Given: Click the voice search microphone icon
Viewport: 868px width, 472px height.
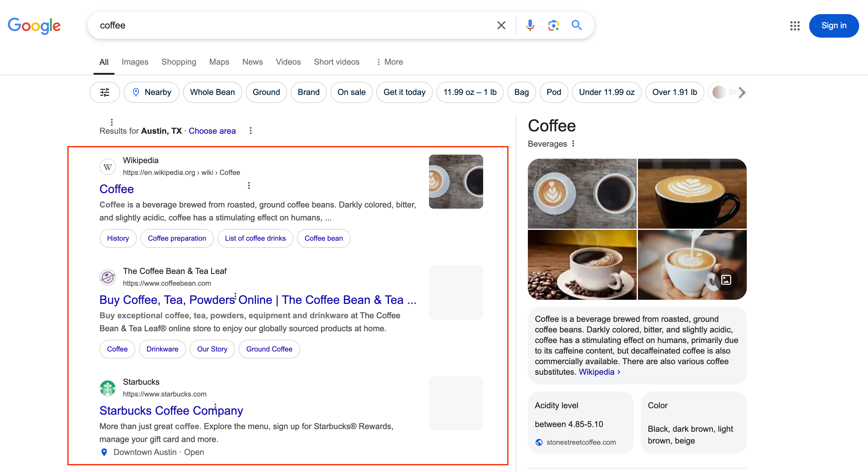Looking at the screenshot, I should pos(530,25).
